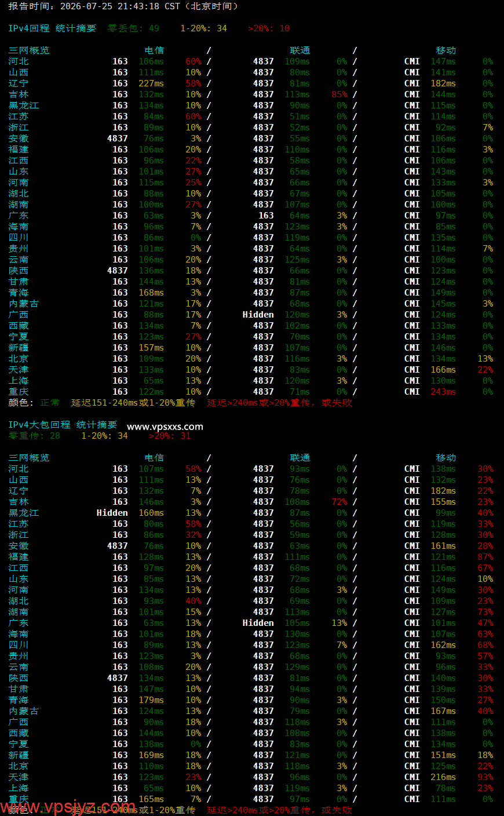Screen dimensions: 504x816
Task: Click "168ms" latency for 青海 电信
Action: click(x=151, y=293)
